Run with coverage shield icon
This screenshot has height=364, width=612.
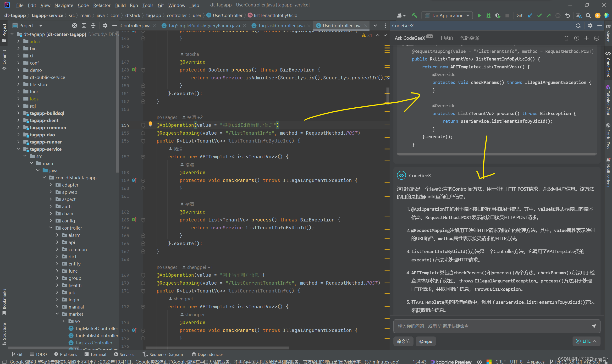[498, 16]
